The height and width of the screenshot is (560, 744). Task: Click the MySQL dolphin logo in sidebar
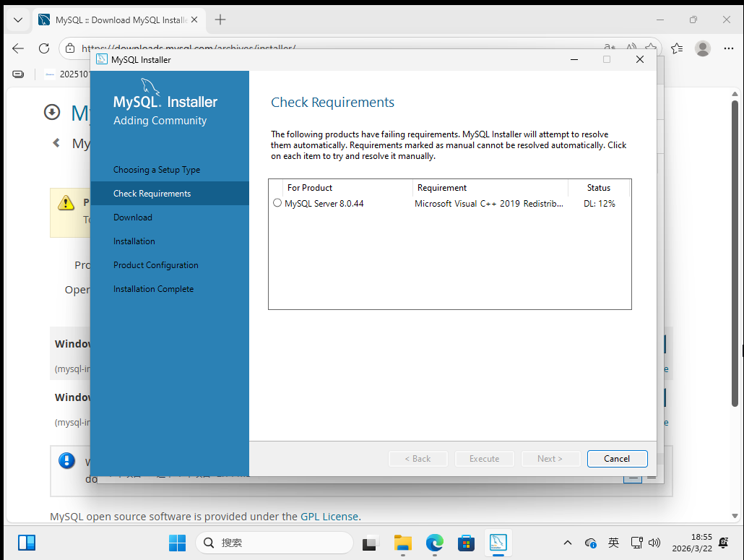(150, 87)
